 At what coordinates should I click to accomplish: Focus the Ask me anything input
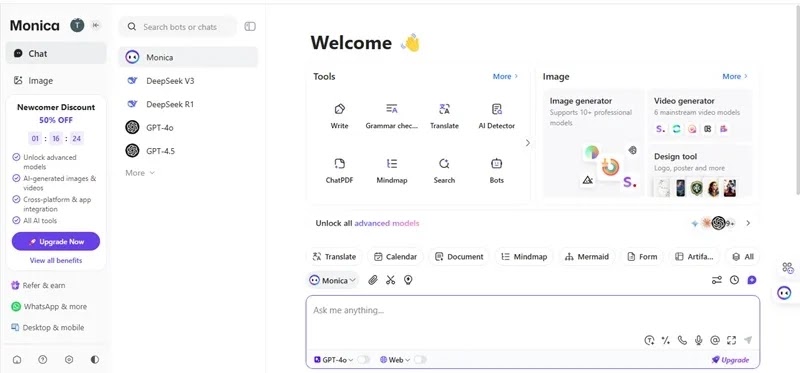[x=533, y=310]
